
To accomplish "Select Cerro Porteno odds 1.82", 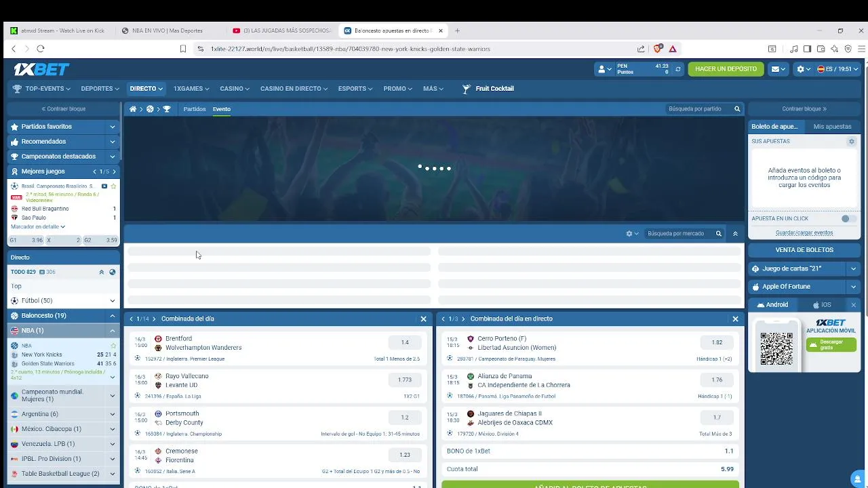I will click(x=717, y=343).
